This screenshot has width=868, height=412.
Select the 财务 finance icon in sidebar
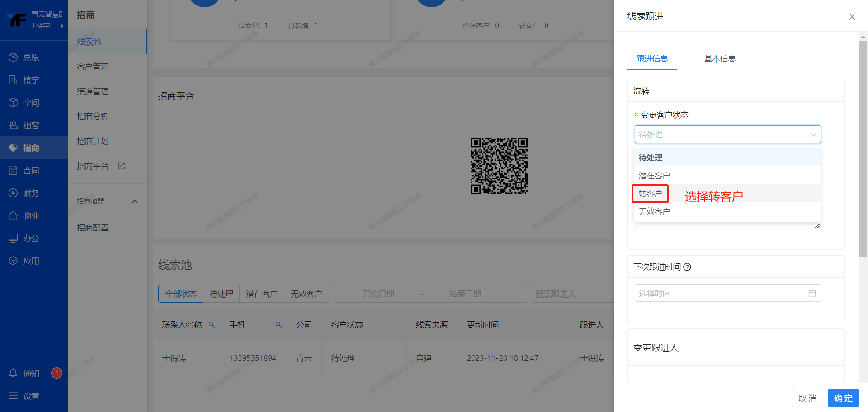13,193
